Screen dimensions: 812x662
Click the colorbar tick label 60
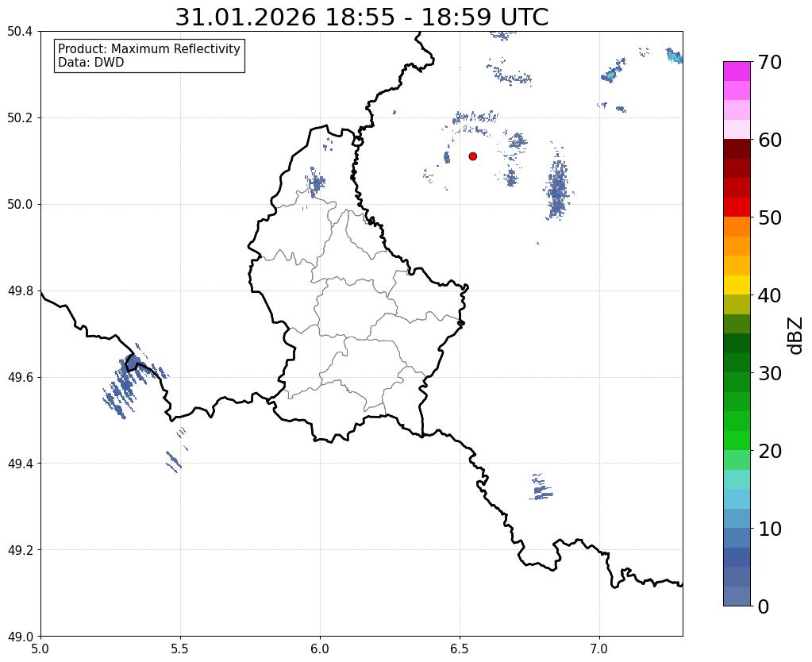770,140
